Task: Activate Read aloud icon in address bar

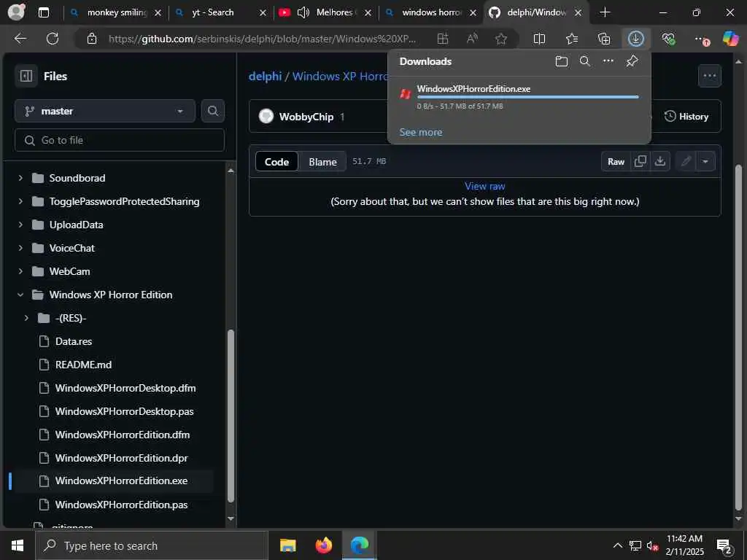Action: pyautogui.click(x=472, y=39)
